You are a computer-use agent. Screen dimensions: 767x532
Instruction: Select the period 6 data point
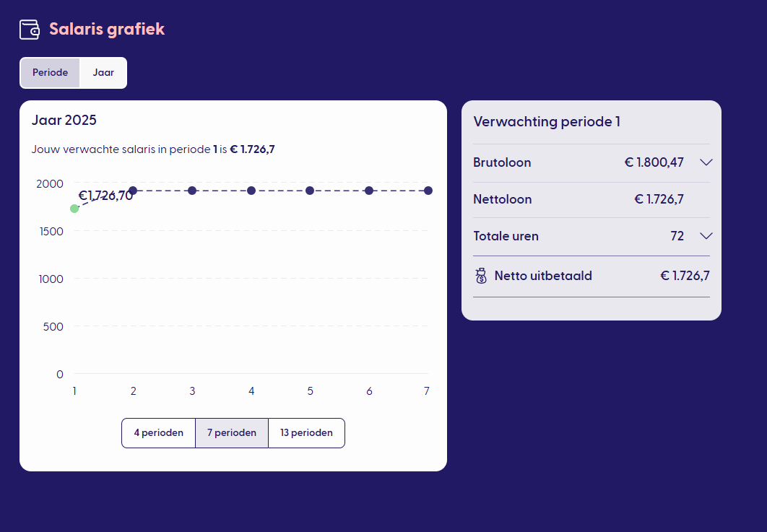click(369, 191)
